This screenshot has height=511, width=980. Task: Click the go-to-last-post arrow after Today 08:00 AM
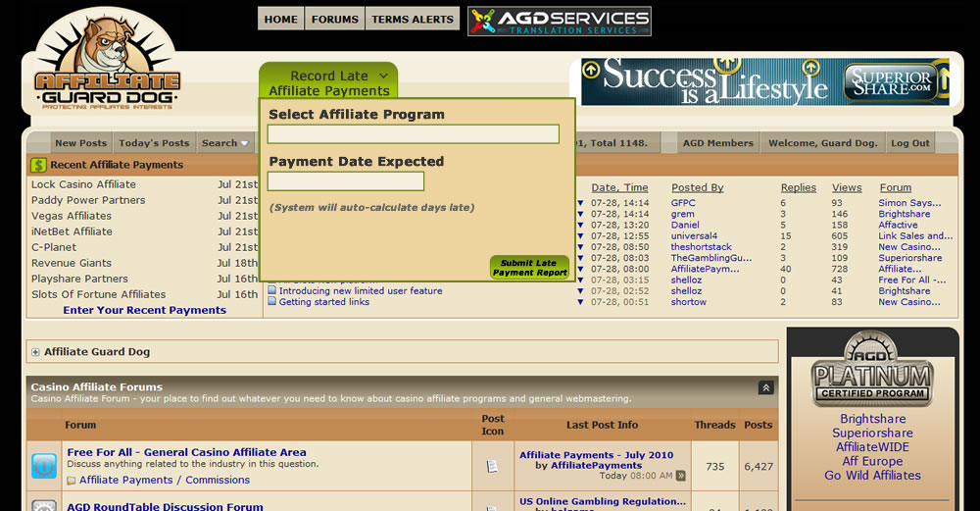click(x=681, y=476)
